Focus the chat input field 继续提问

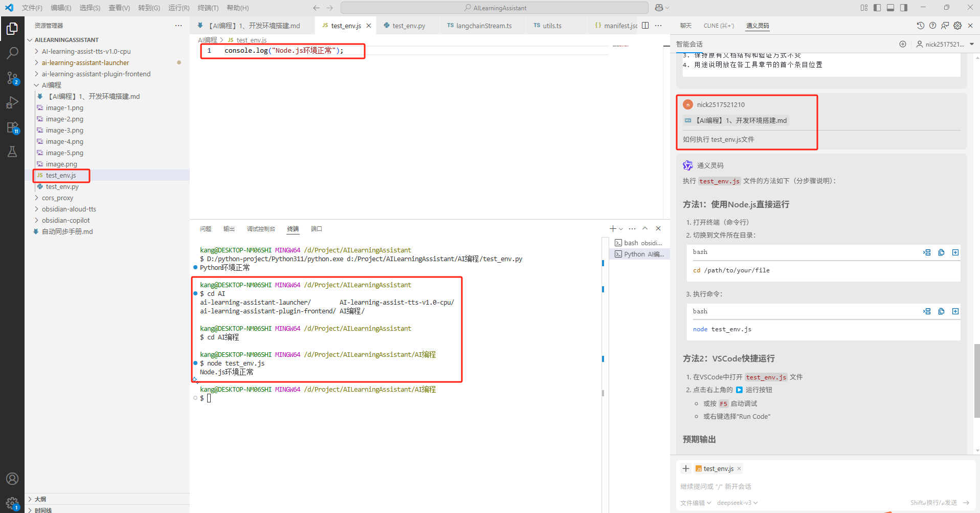click(826, 486)
